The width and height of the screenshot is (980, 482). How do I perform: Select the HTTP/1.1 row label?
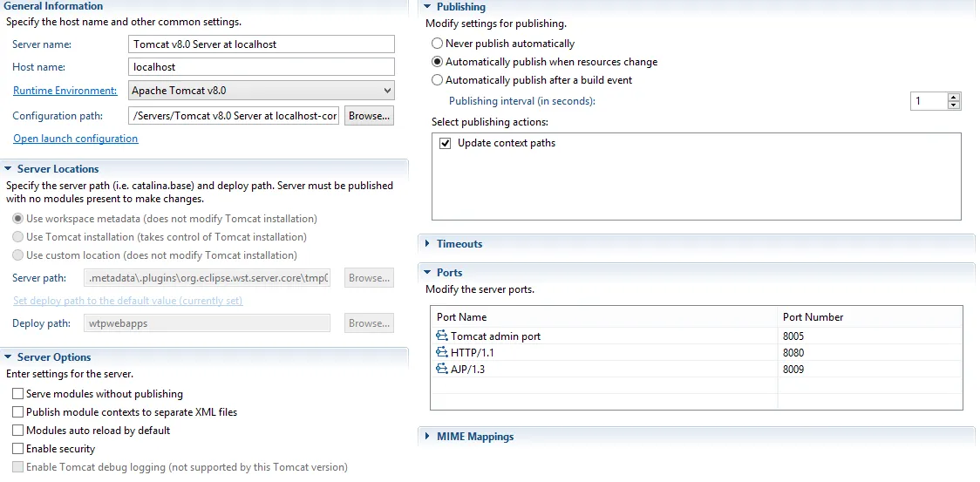click(x=473, y=353)
